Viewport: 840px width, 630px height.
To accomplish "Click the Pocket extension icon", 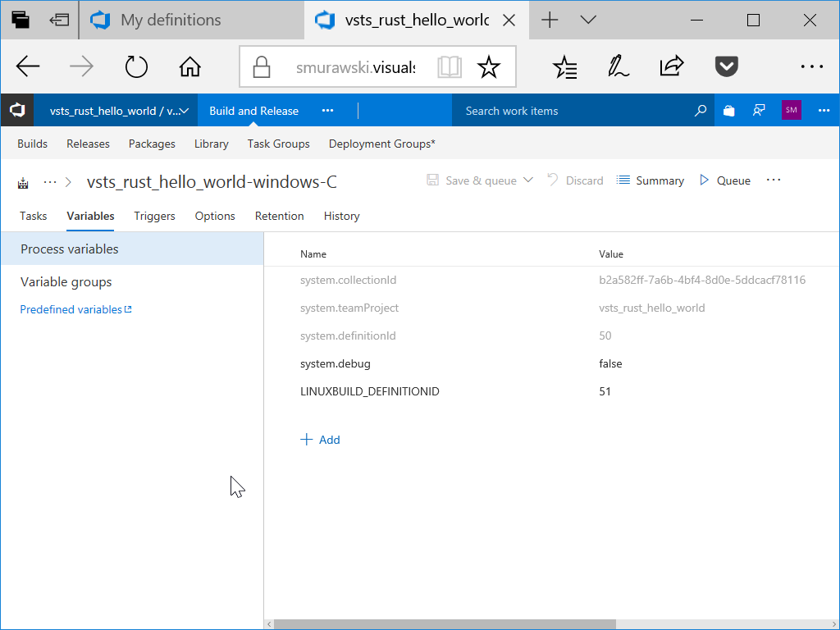I will pyautogui.click(x=727, y=66).
